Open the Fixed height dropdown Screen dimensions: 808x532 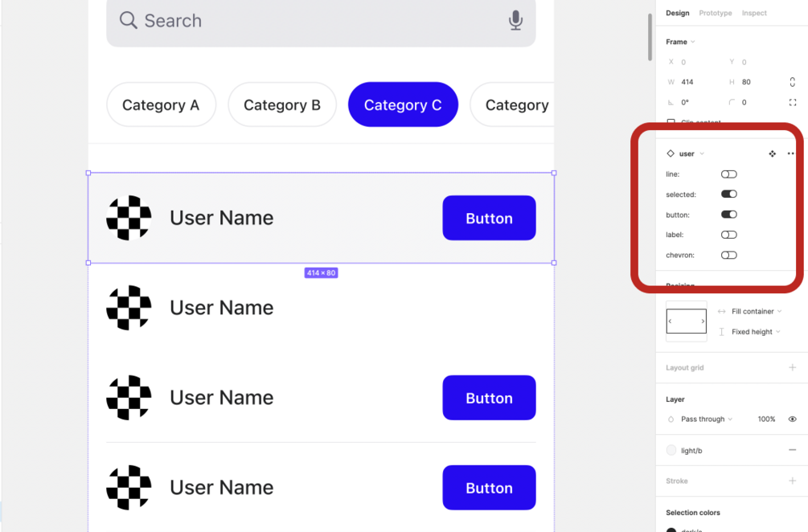point(753,331)
